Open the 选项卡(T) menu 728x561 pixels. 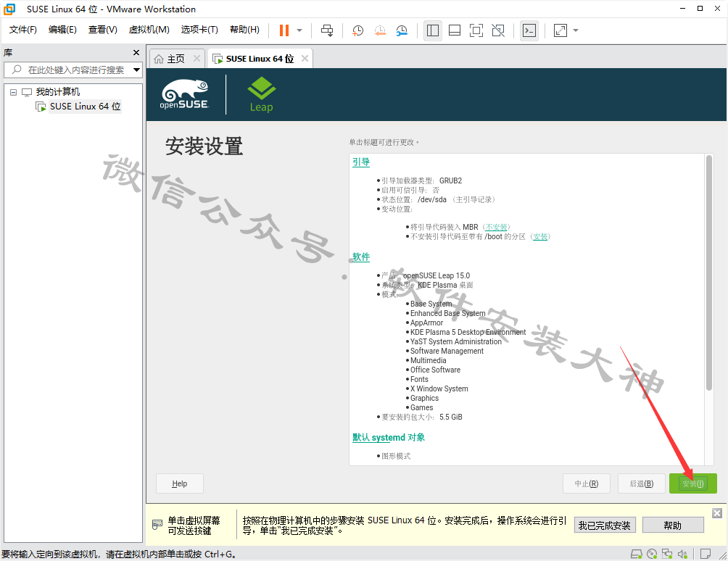[x=199, y=30]
